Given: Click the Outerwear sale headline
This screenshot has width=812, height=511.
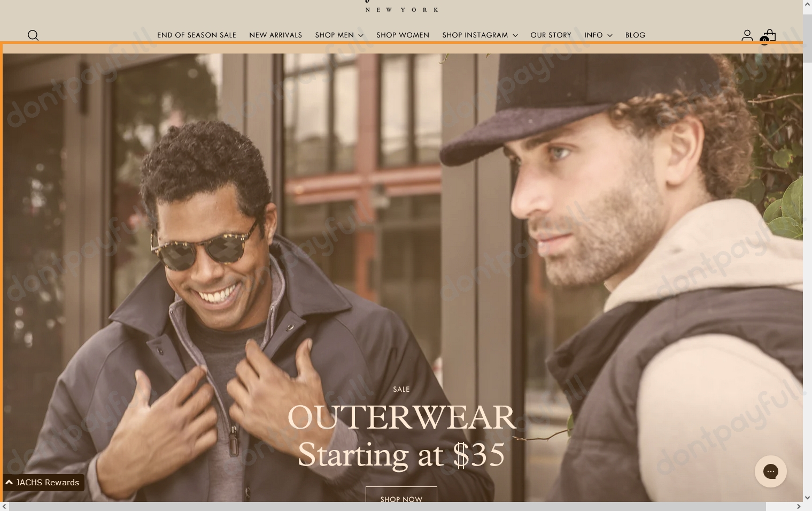Looking at the screenshot, I should click(401, 417).
